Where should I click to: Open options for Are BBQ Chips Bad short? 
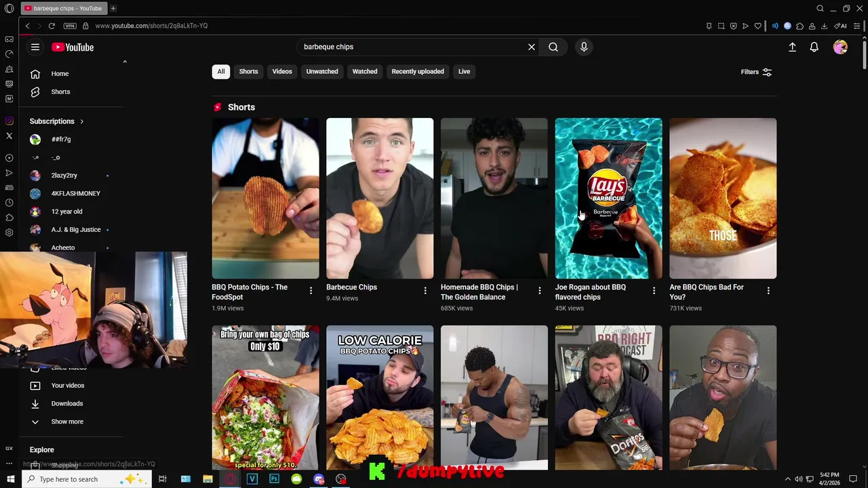768,291
